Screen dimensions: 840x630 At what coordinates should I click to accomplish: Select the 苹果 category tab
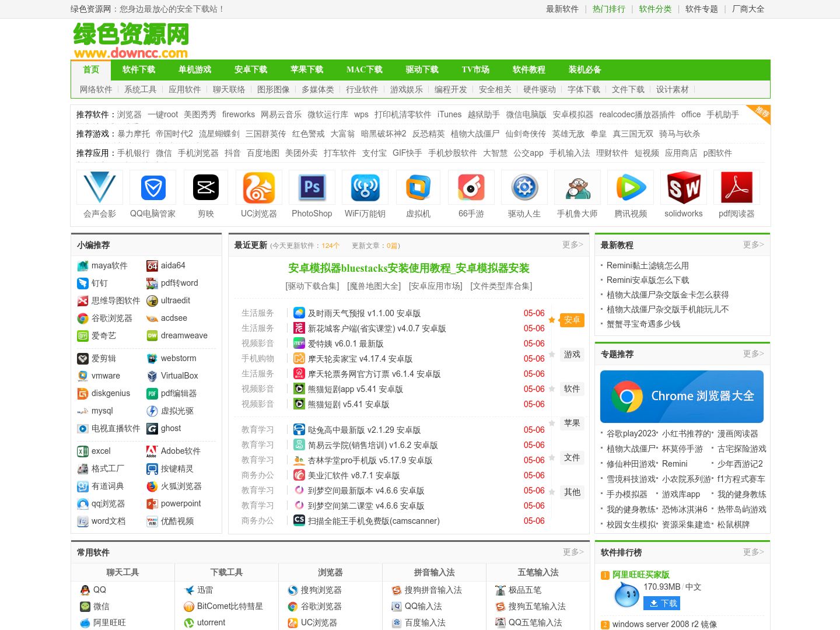tap(572, 423)
